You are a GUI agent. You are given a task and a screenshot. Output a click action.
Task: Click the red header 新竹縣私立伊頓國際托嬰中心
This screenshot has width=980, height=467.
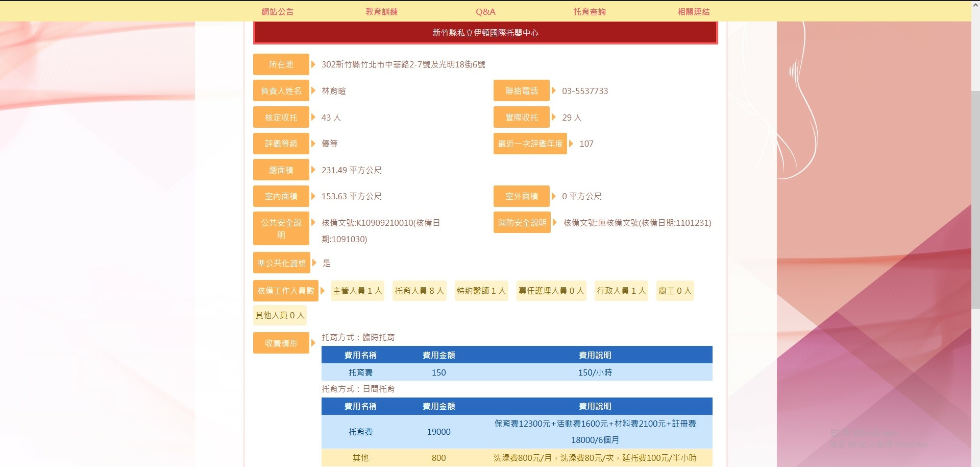click(x=485, y=33)
